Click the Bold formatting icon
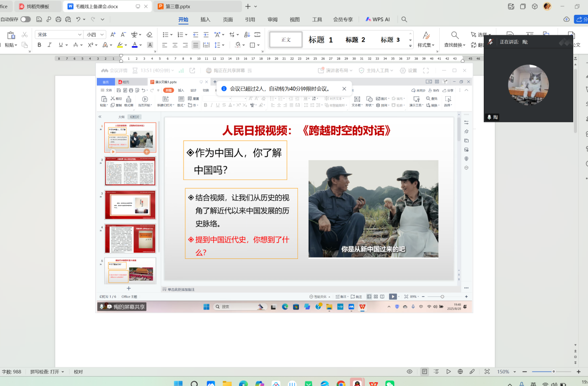Screen dimensions: 588x386 (x=39, y=45)
